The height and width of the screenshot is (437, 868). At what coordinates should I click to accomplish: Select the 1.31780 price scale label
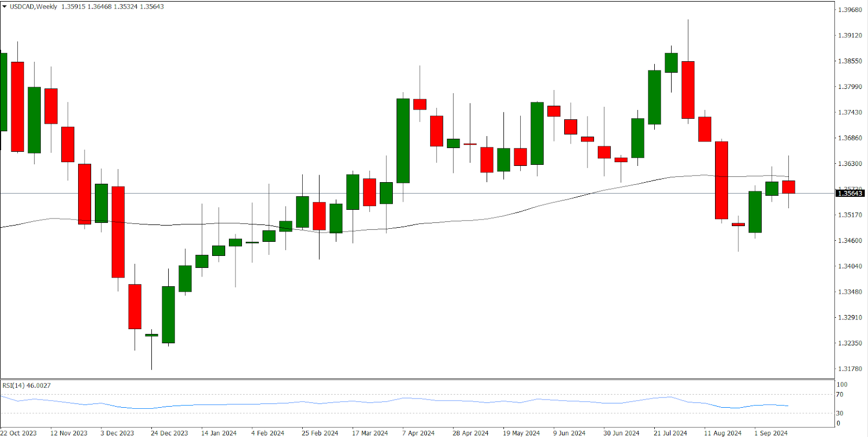pyautogui.click(x=850, y=369)
